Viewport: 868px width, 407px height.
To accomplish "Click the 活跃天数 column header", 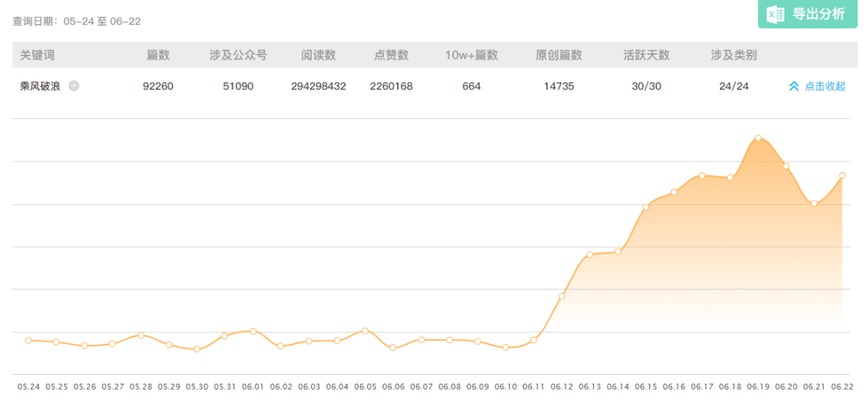I will pos(646,55).
